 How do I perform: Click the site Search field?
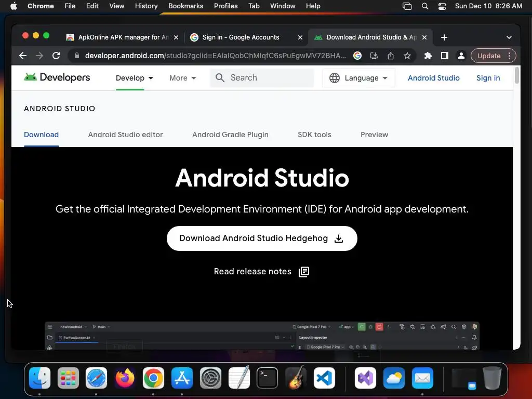(262, 78)
